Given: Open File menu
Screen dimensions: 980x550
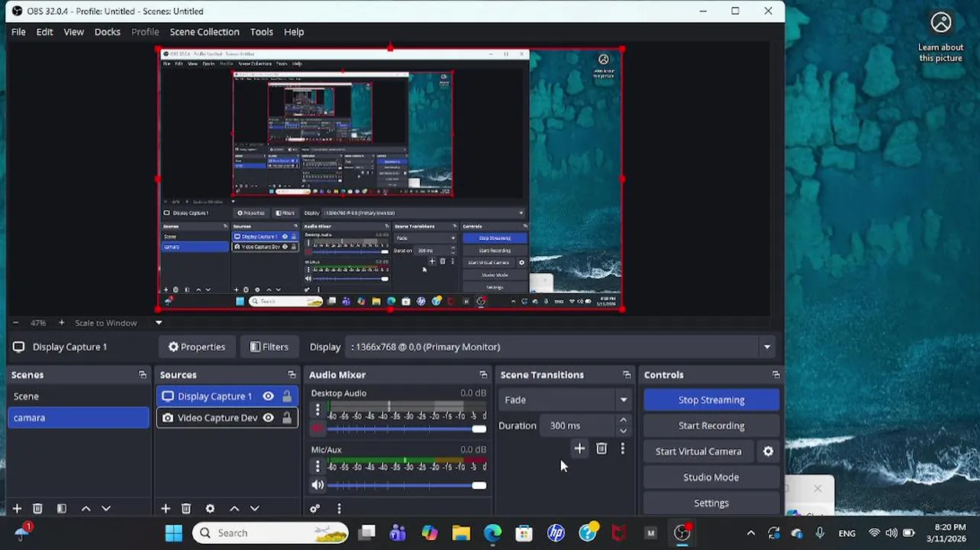Looking at the screenshot, I should point(18,32).
